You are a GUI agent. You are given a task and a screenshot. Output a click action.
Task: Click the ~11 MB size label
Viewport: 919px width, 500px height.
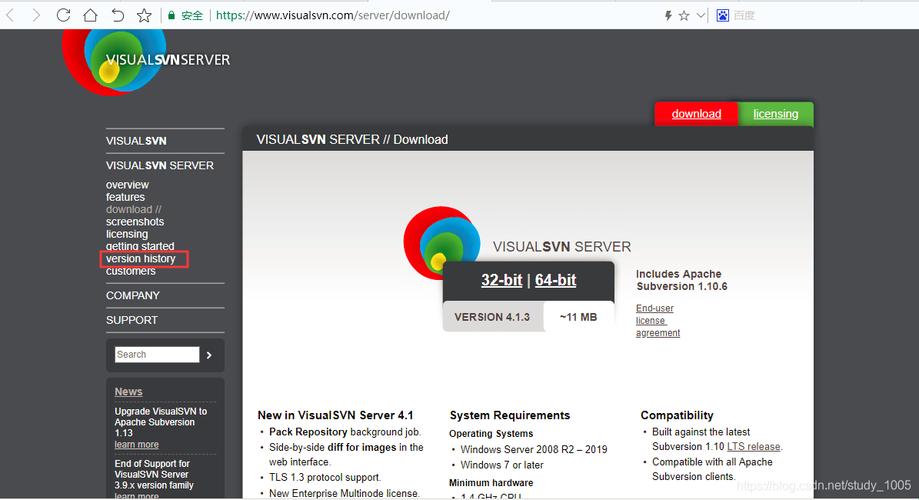click(x=578, y=317)
